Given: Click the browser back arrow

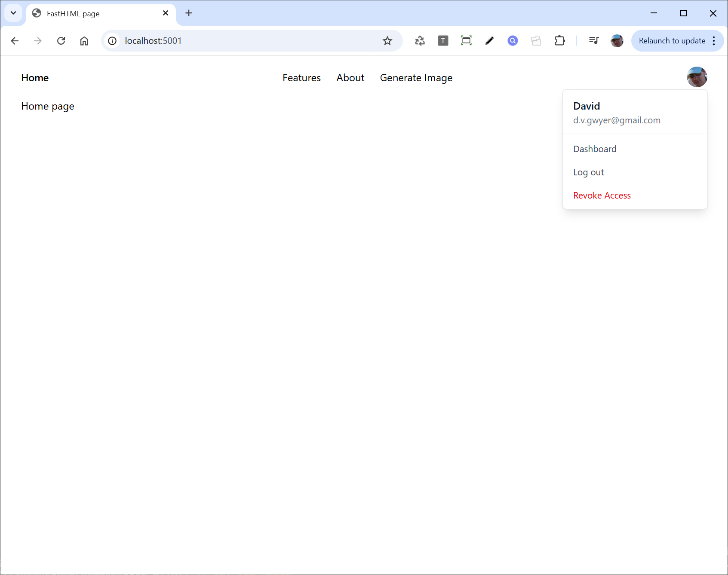Looking at the screenshot, I should click(15, 41).
